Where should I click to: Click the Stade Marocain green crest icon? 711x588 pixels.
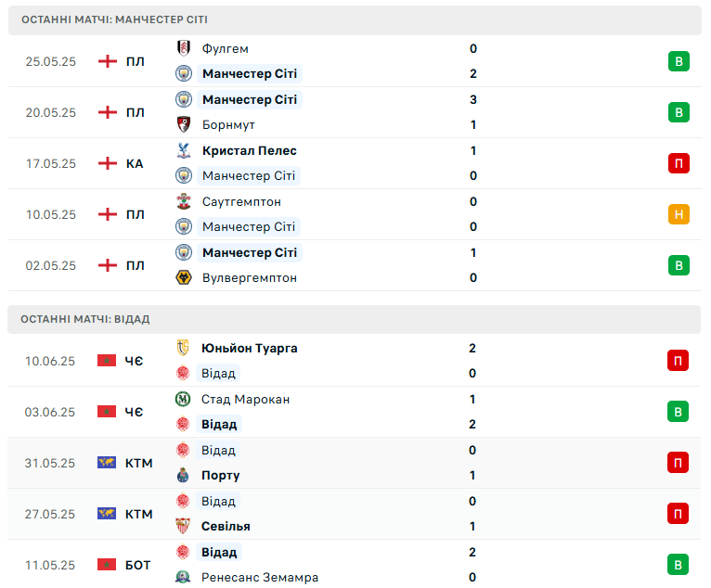click(x=183, y=399)
